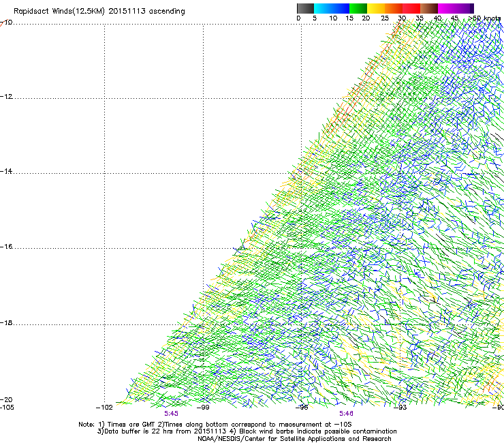
Task: Click the note 'Data buffer is 22 hrs from 20151113'
Action: tap(165, 431)
